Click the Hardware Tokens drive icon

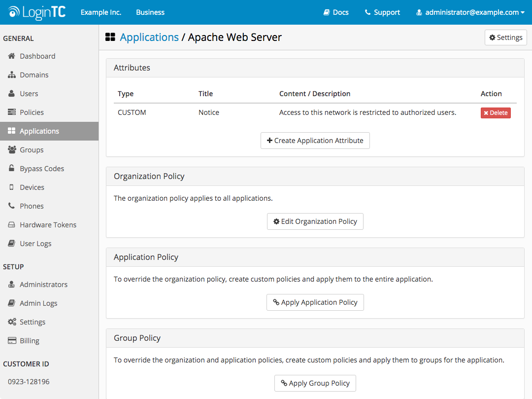11,224
